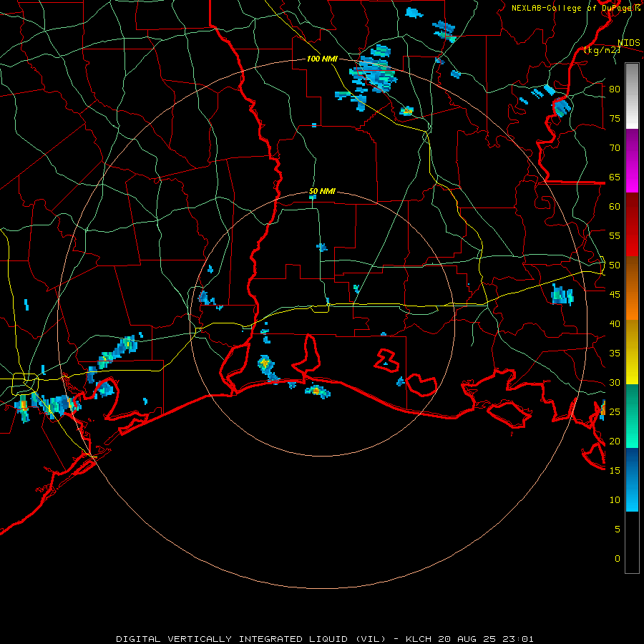Viewport: 644px width, 644px height.
Task: Click the 70 value on the VIL scale
Action: pos(615,148)
